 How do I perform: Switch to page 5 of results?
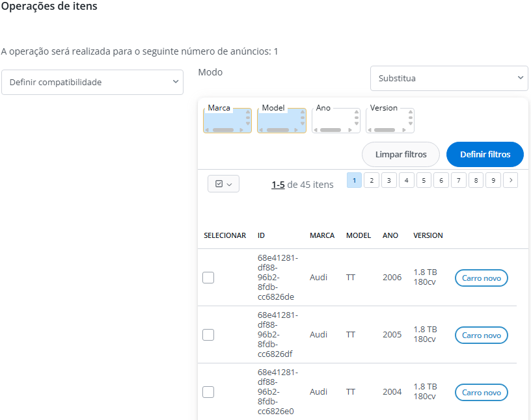424,180
